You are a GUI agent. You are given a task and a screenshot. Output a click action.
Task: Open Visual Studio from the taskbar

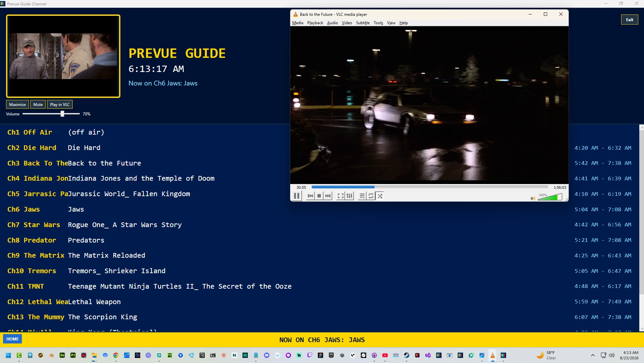(x=428, y=355)
